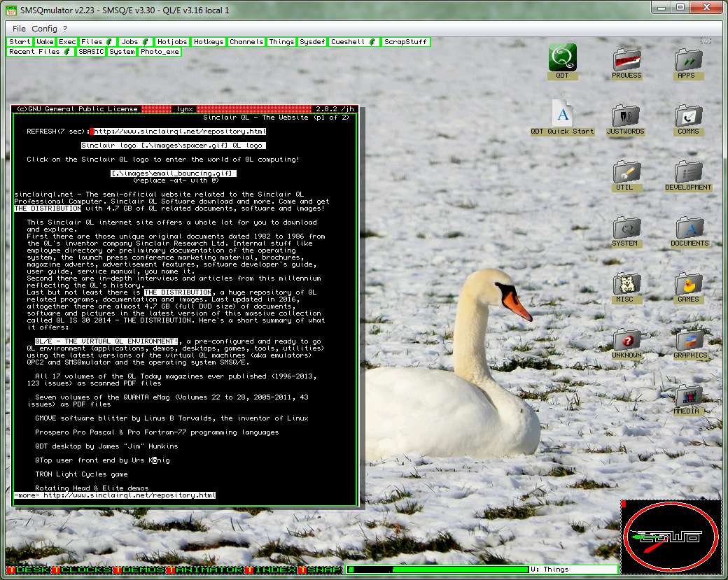Click the GNU General Public License text
Viewport: 728px width, 580px height.
78,109
